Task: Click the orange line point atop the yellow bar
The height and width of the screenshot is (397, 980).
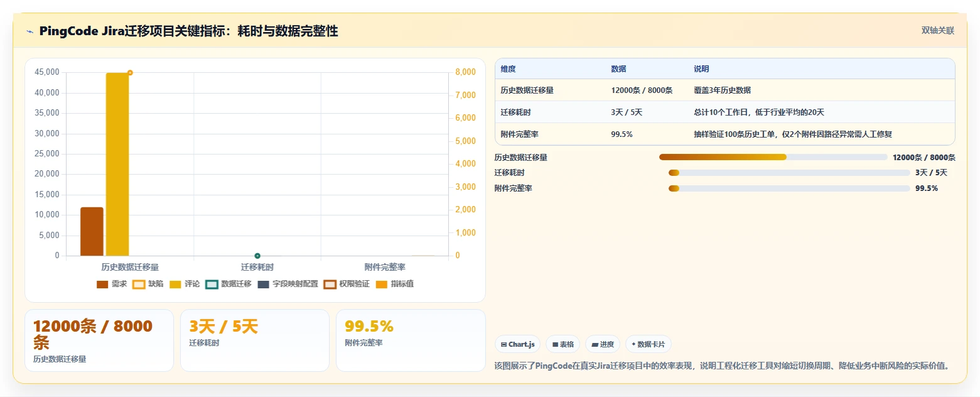Action: [x=130, y=73]
